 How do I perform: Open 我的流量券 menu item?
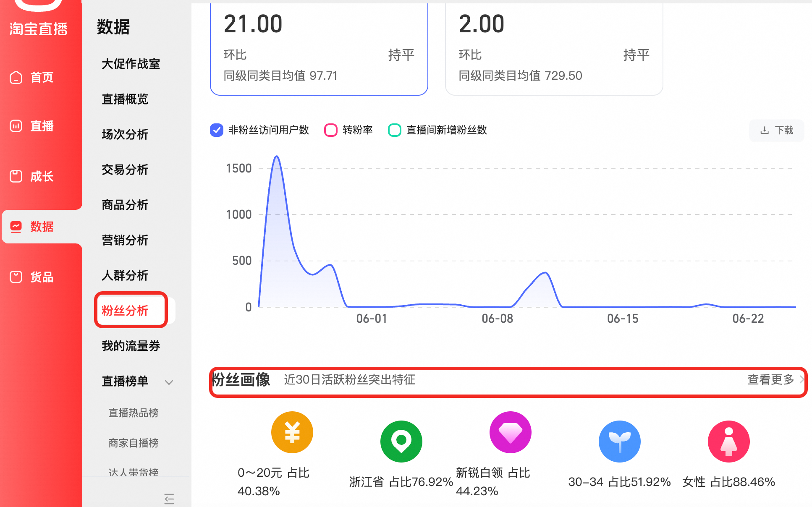point(131,346)
